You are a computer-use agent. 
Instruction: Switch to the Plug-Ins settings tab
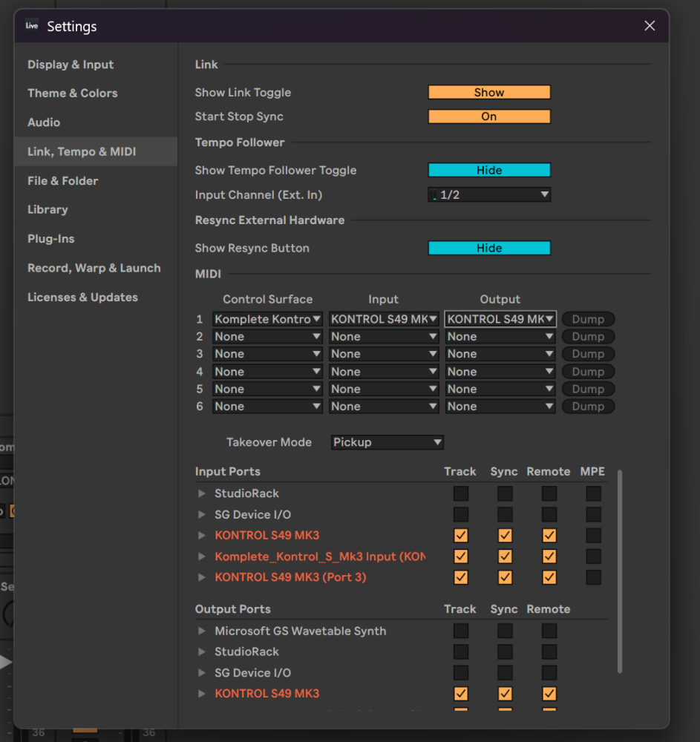[x=50, y=239]
